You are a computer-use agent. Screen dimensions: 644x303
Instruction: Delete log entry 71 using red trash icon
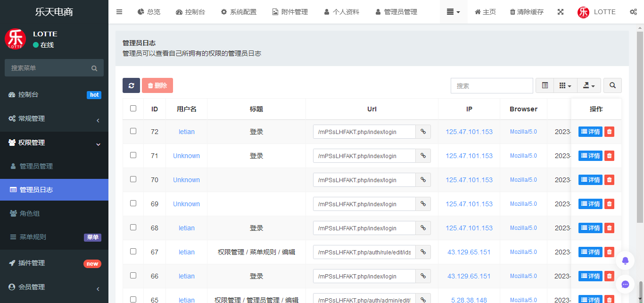tap(610, 156)
